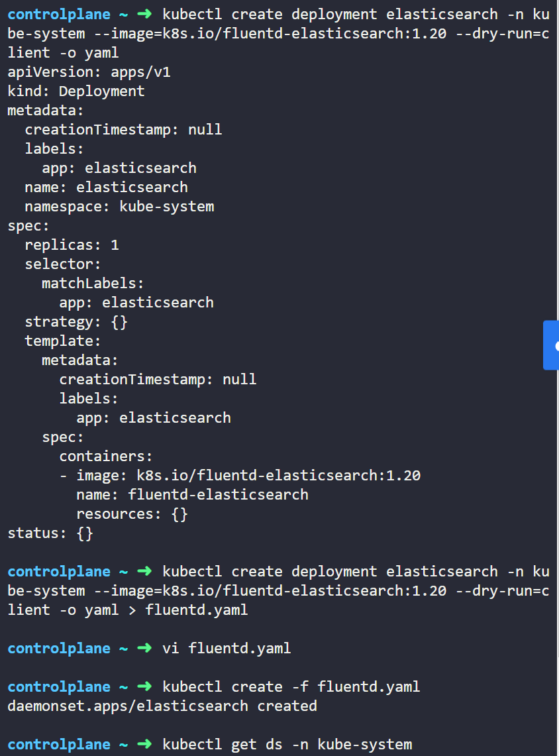
Task: Click the 'resources: {}' line
Action: point(132,514)
